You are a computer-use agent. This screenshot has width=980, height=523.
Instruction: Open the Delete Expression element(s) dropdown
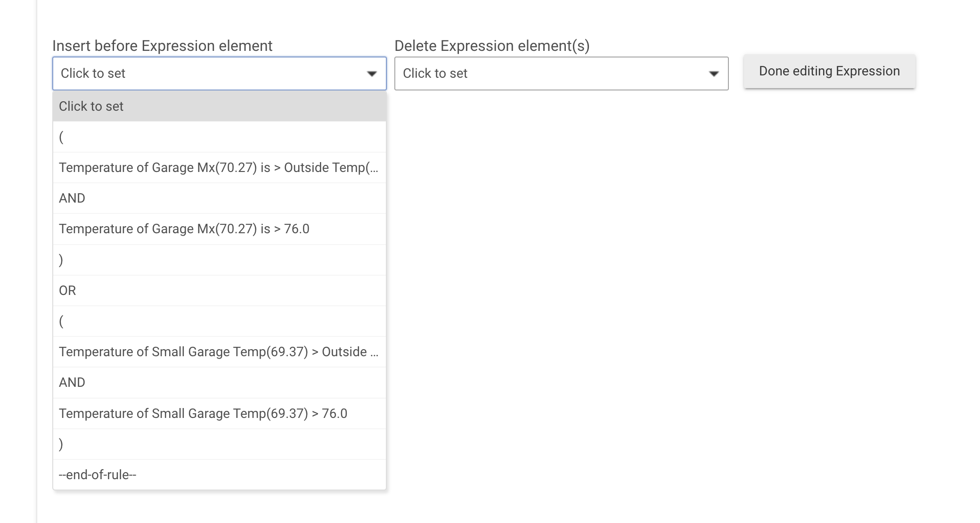561,74
